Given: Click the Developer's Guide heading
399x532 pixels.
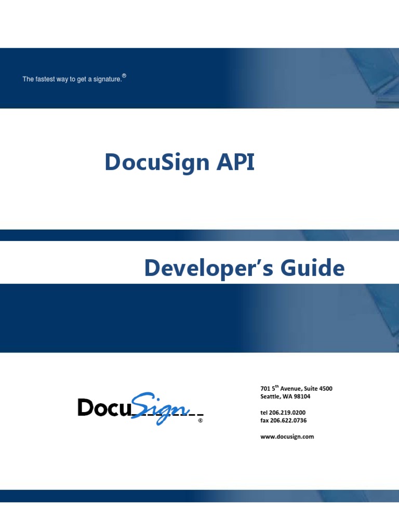Looking at the screenshot, I should pos(244,269).
